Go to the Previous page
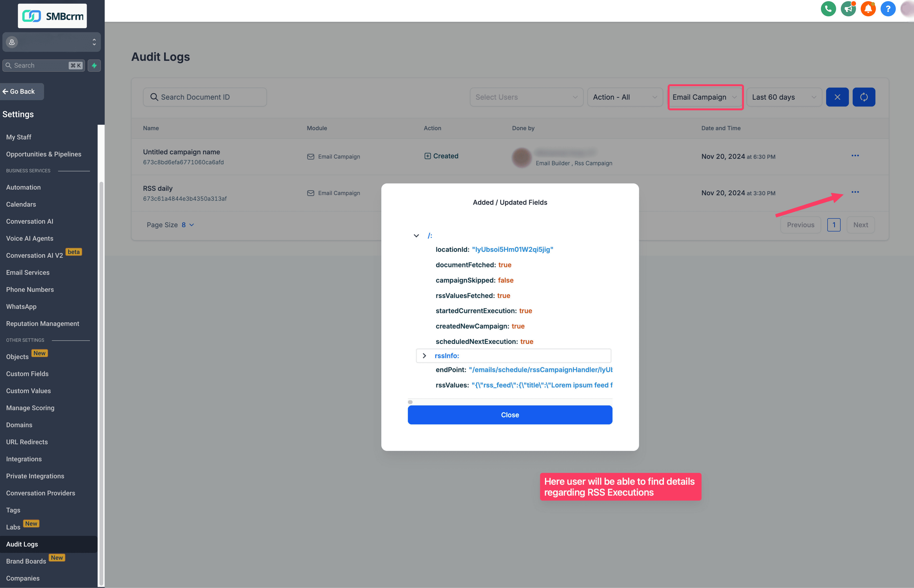Screen dimensions: 914x588 (x=800, y=225)
